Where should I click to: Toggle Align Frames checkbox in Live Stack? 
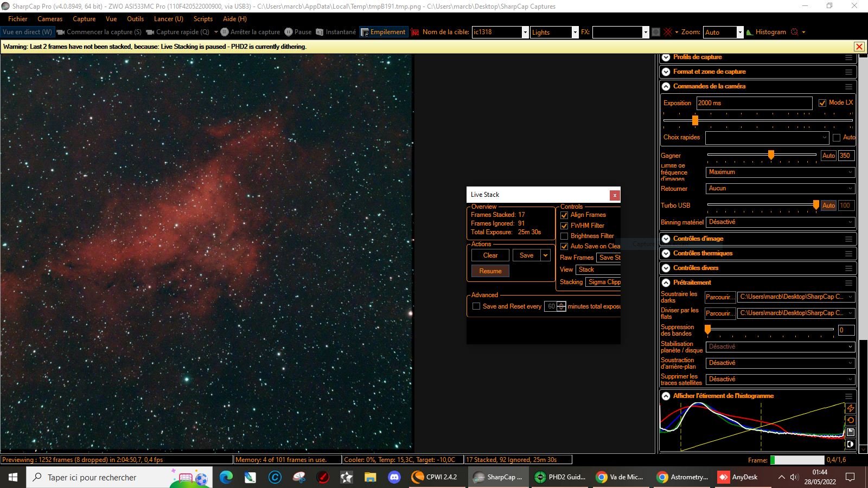click(x=564, y=215)
